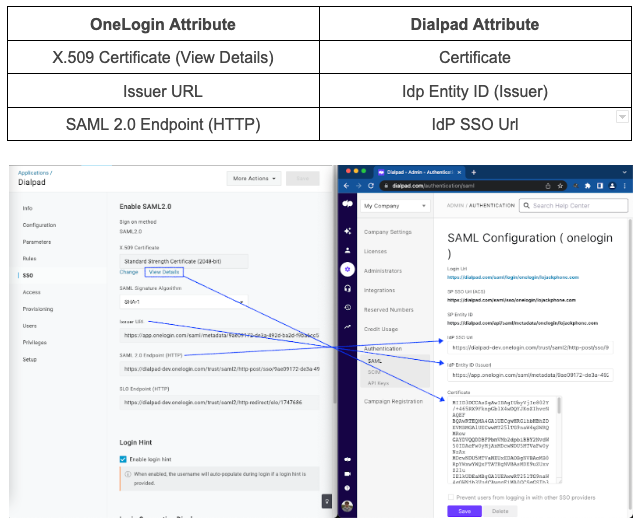Click the Applications breadcrumb link
The width and height of the screenshot is (643, 523).
pyautogui.click(x=35, y=173)
